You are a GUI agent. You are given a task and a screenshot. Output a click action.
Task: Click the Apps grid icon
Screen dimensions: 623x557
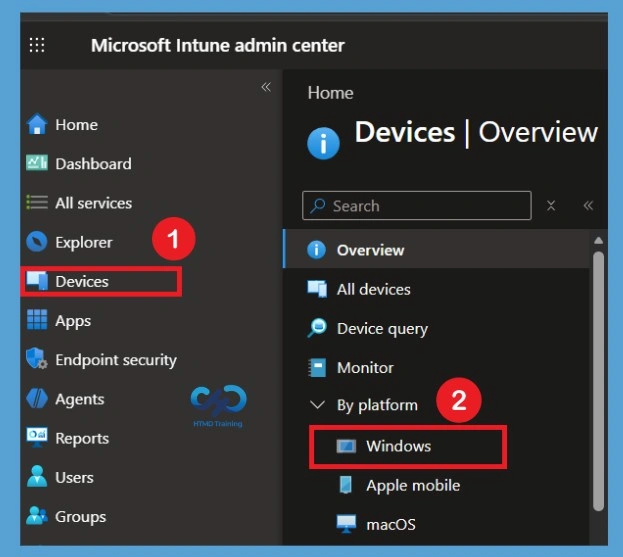(37, 320)
